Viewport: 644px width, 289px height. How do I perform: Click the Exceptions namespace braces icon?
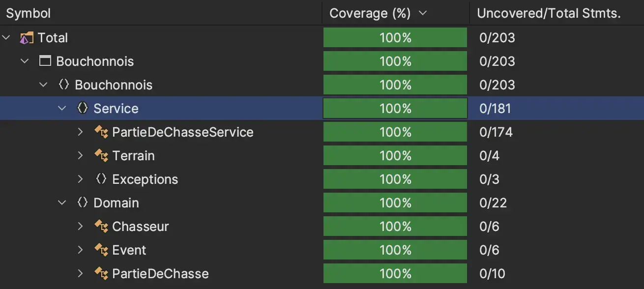[x=101, y=179]
